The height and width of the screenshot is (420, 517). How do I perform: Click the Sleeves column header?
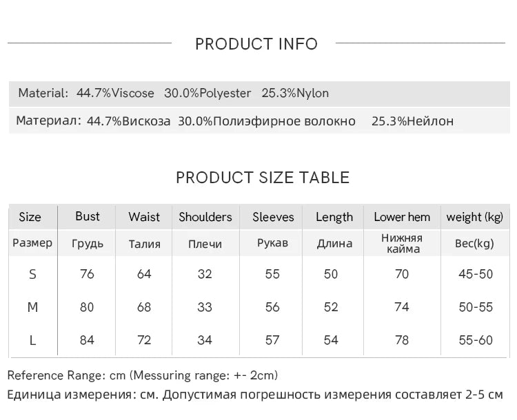coord(273,217)
